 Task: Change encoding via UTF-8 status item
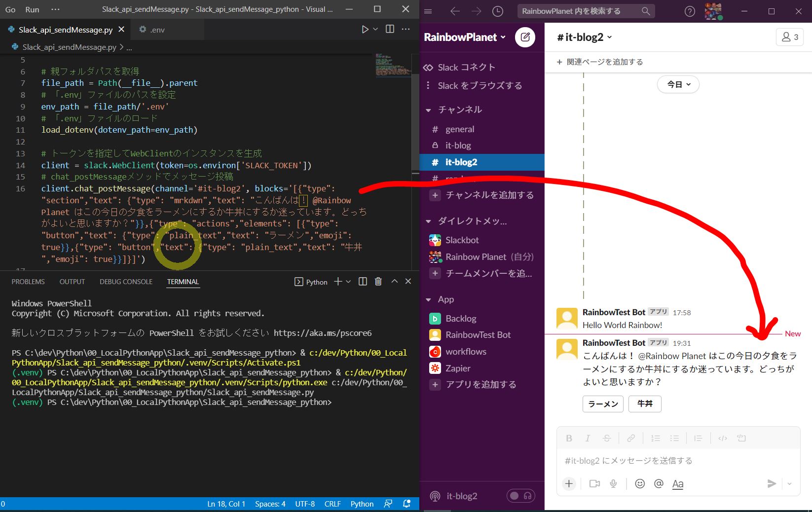point(305,504)
